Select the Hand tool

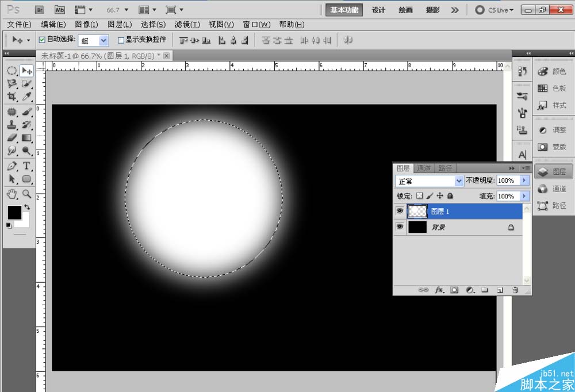point(12,194)
